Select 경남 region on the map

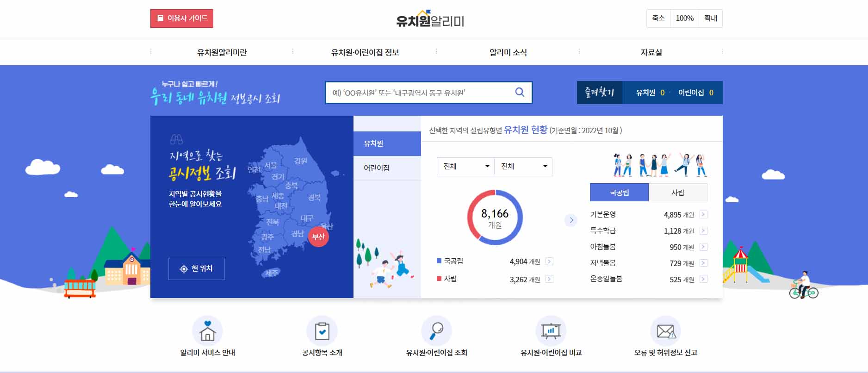(298, 234)
